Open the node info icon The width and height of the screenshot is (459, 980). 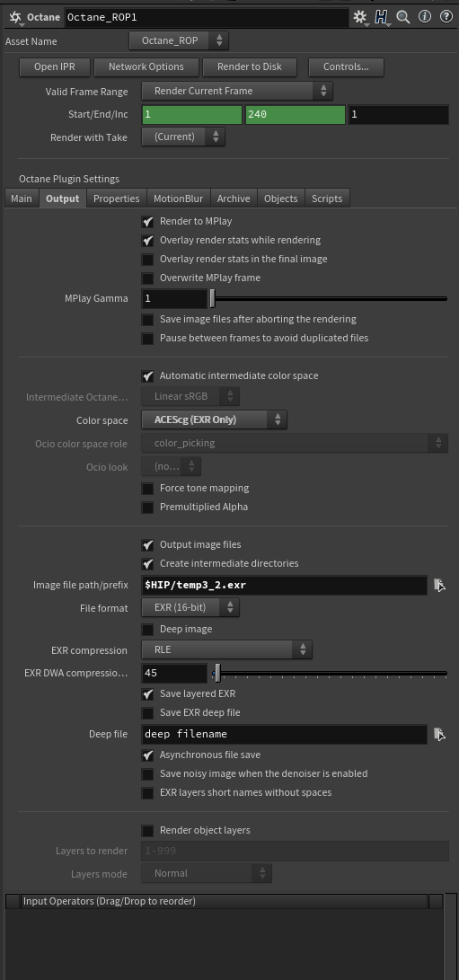click(x=425, y=17)
